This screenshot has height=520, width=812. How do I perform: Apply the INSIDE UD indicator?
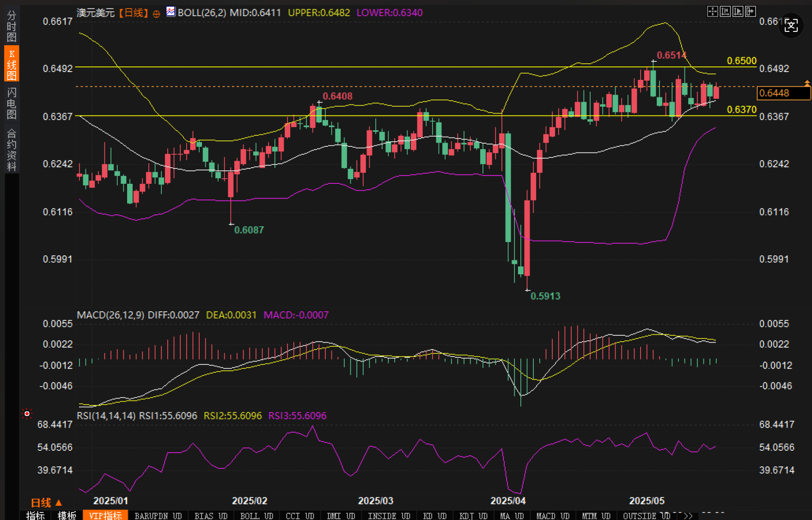[x=389, y=516]
